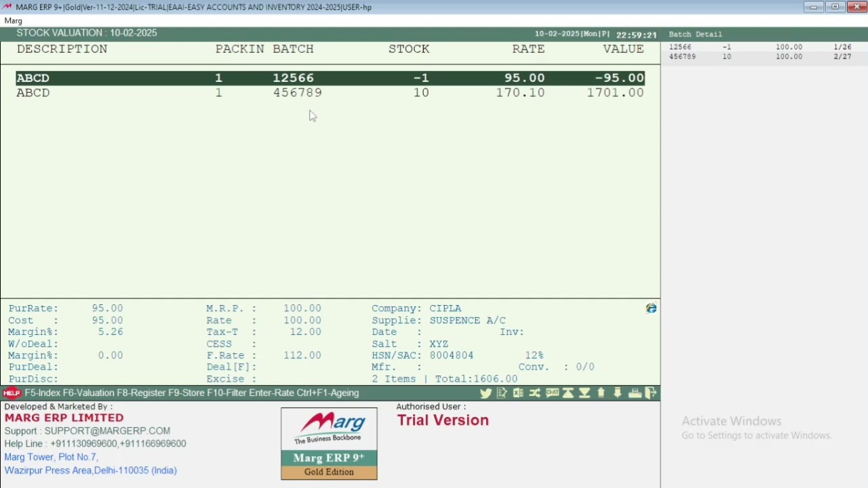Click the Supplier SUSPENCE A/C value
This screenshot has height=488, width=868.
point(467,321)
